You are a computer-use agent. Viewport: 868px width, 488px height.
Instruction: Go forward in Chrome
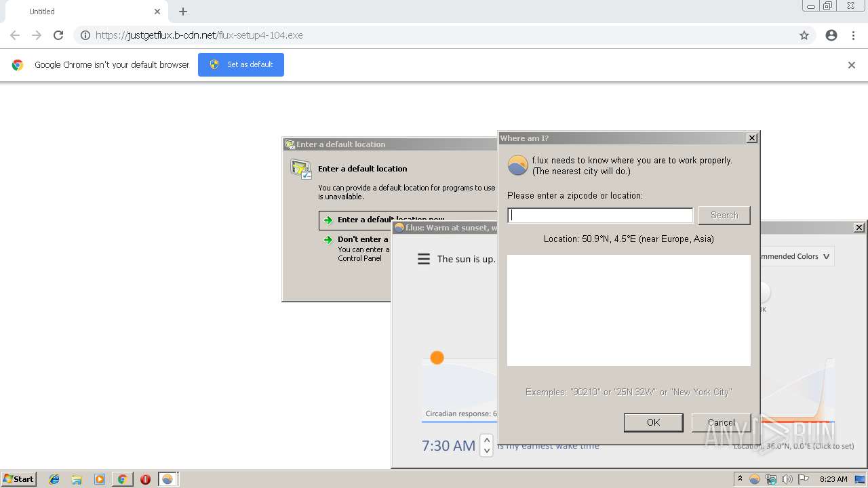coord(37,35)
